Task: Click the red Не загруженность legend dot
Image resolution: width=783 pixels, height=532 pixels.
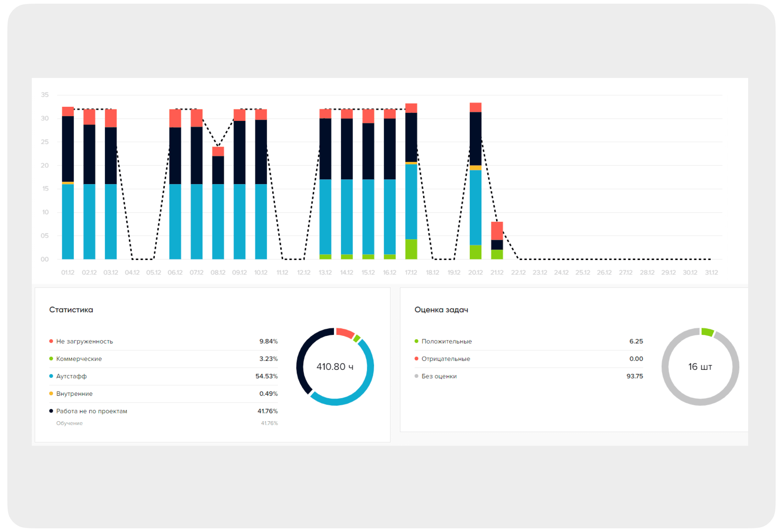Action: click(51, 341)
